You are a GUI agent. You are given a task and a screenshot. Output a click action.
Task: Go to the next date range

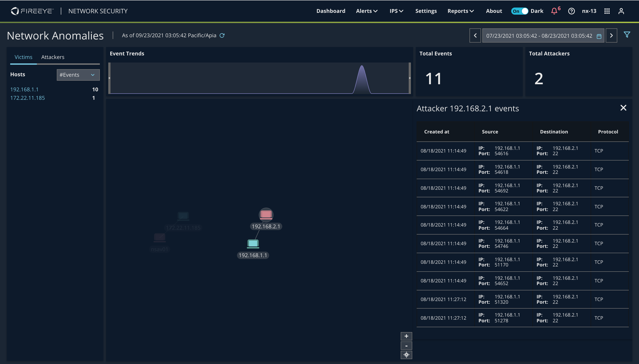(611, 35)
